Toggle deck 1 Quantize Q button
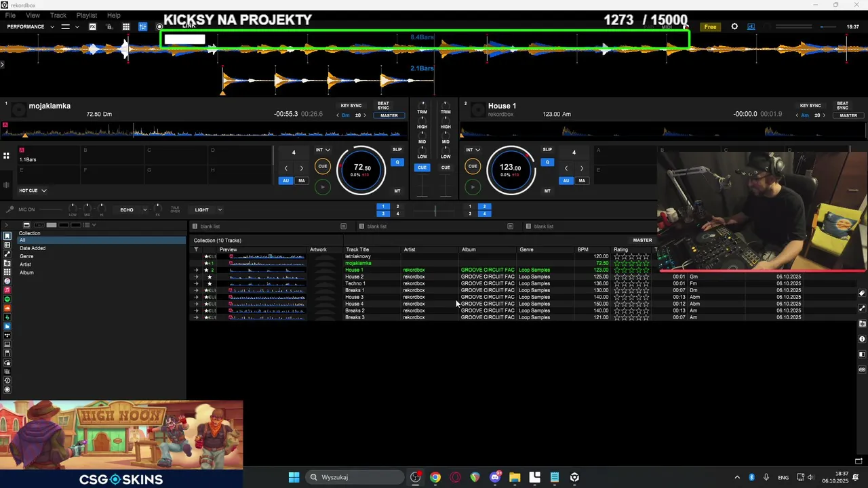The width and height of the screenshot is (868, 488). coord(397,162)
